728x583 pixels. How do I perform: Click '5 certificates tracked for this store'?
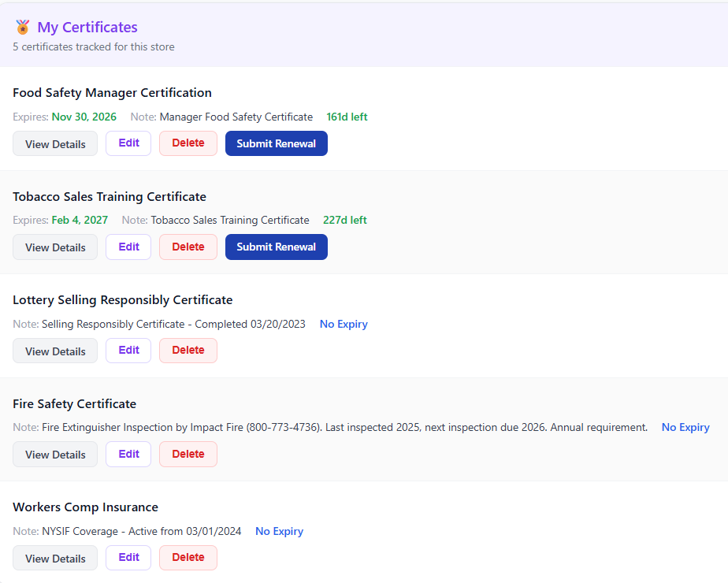94,47
